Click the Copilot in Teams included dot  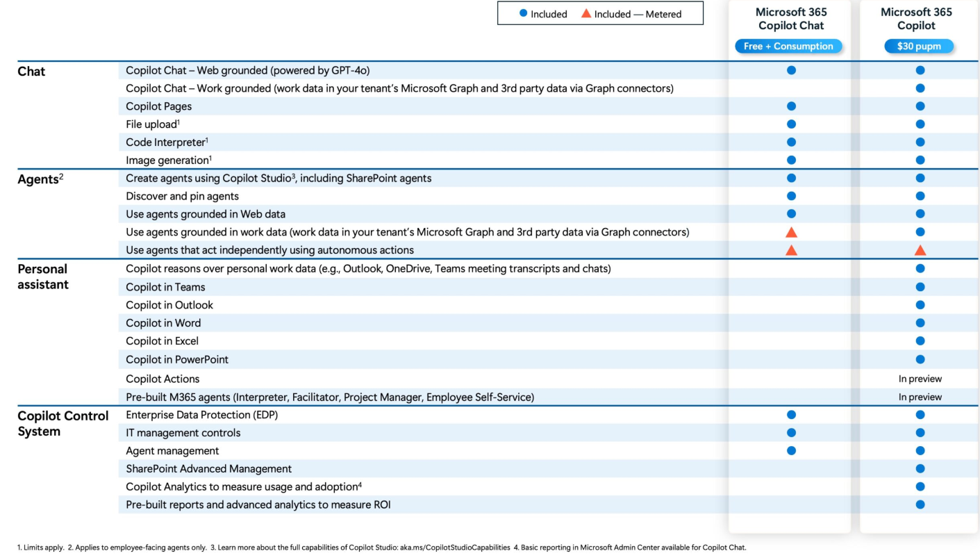click(920, 287)
